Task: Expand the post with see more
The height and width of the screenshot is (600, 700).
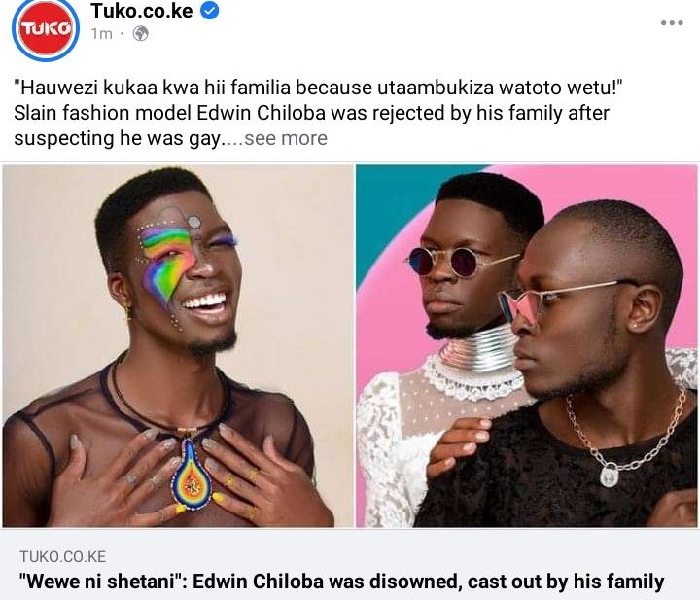Action: 286,138
